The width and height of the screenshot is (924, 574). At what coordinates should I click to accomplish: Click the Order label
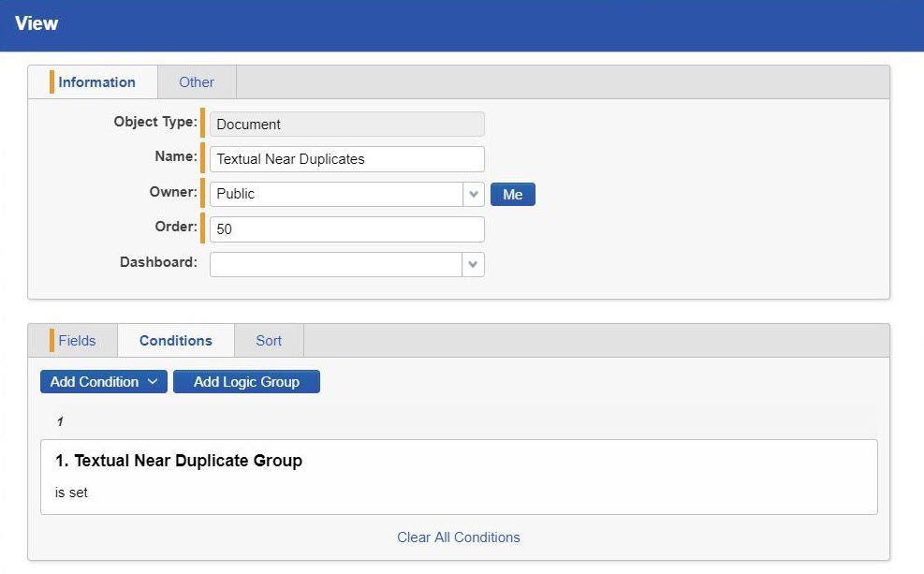click(x=176, y=227)
